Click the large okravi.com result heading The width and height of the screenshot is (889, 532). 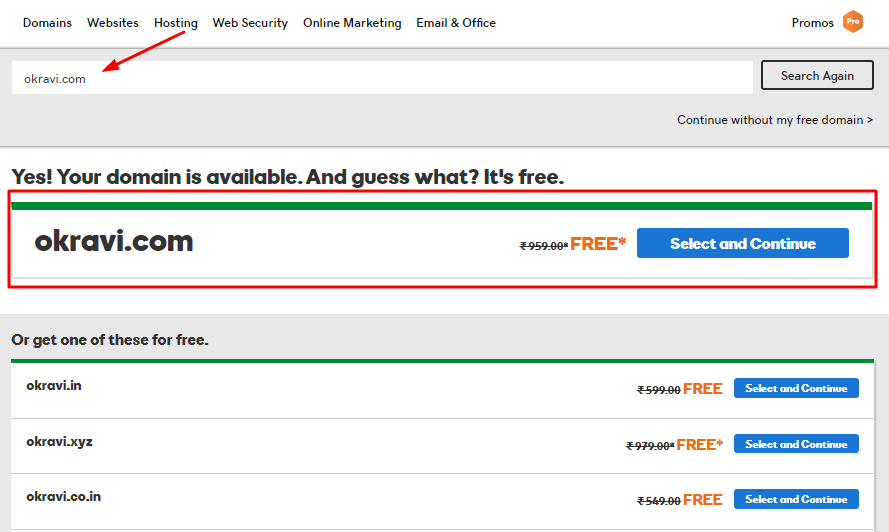(x=114, y=242)
